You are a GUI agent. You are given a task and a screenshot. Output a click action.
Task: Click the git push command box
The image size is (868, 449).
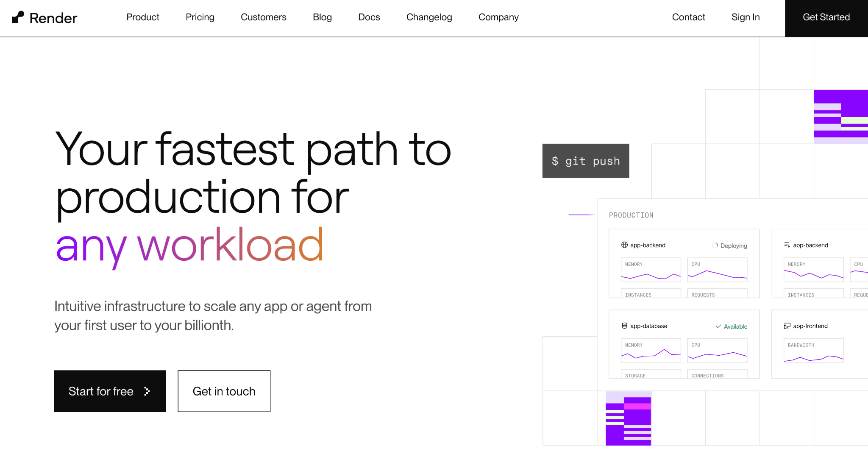coord(586,161)
